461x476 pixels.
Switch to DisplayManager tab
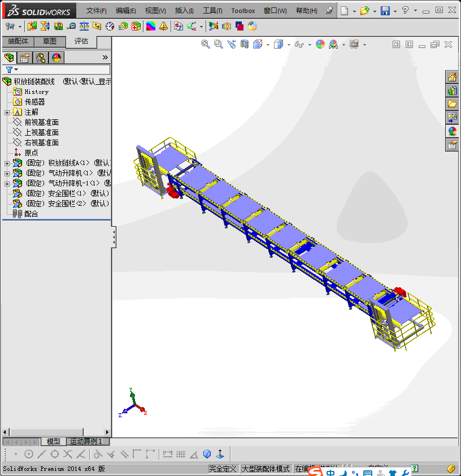(56, 57)
